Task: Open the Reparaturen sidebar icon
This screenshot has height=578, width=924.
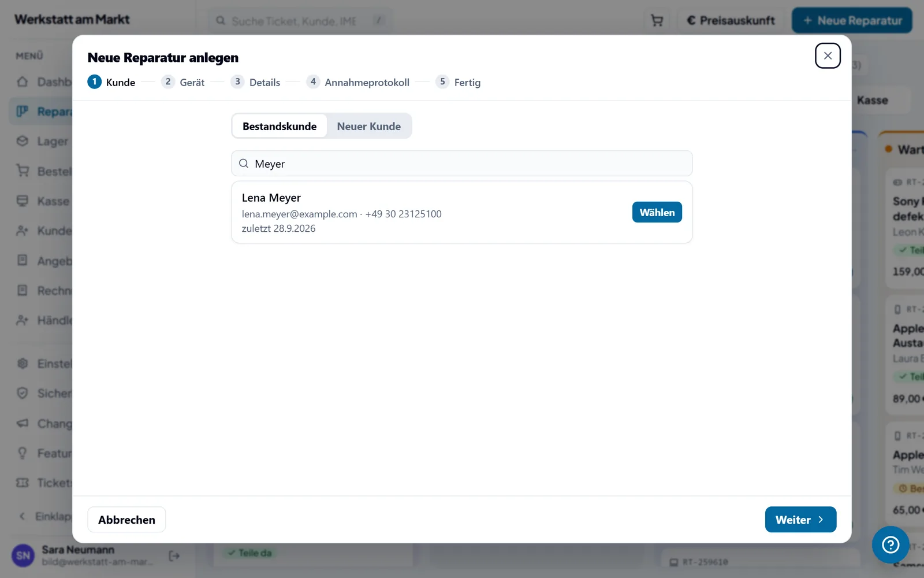Action: click(23, 111)
